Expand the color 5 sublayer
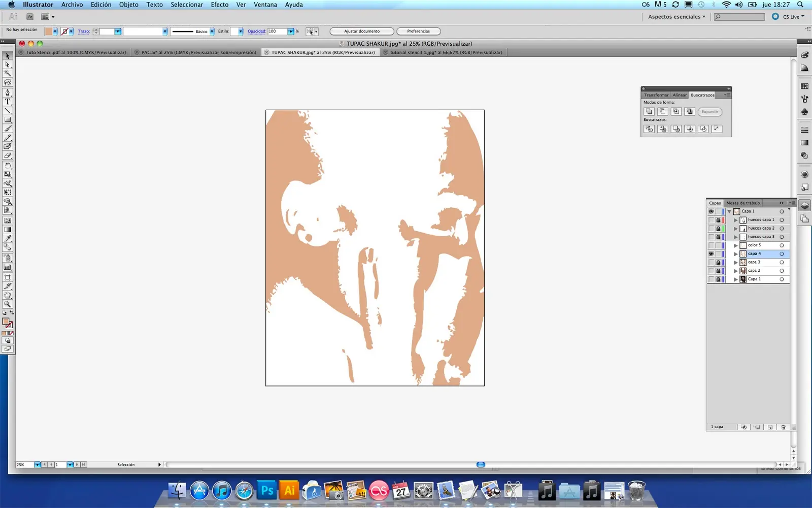 [736, 245]
